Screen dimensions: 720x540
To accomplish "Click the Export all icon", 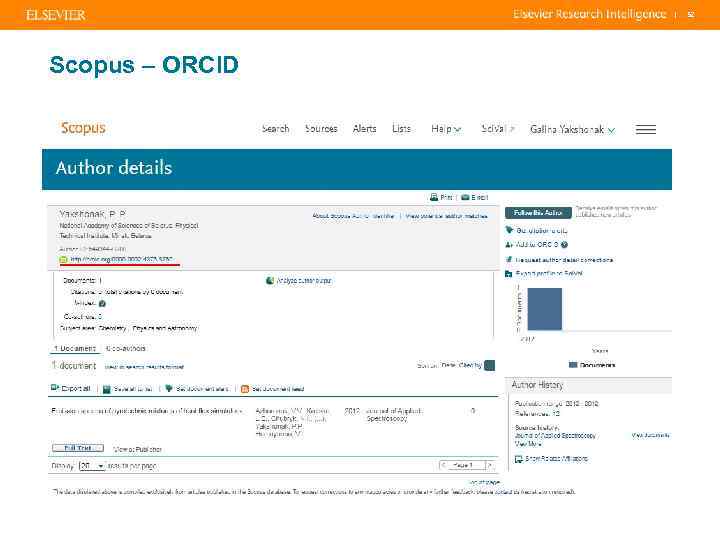I will pyautogui.click(x=55, y=388).
